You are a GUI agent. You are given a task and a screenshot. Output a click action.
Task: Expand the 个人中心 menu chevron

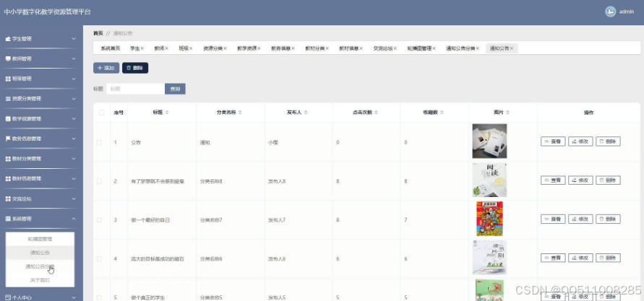[74, 297]
